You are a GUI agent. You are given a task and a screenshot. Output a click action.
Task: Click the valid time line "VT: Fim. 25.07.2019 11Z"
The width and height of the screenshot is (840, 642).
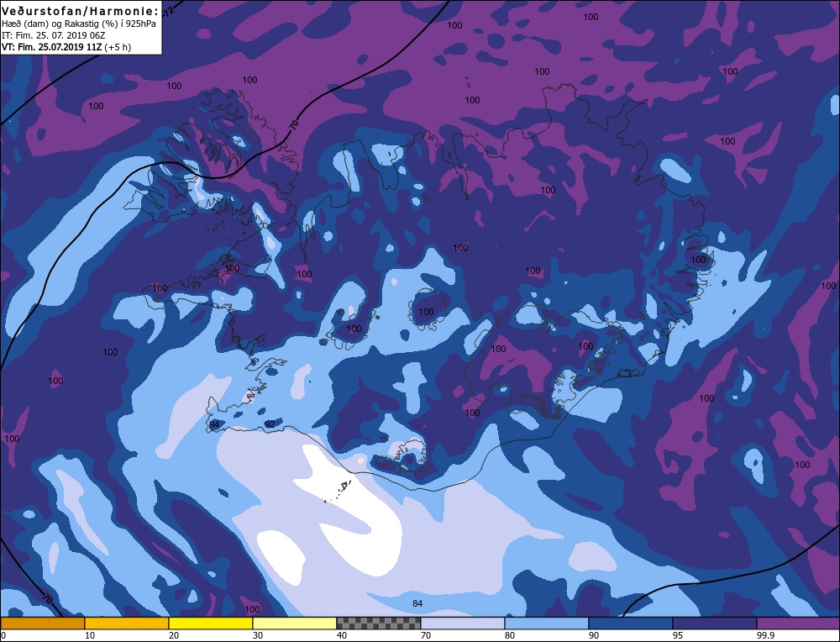click(x=51, y=47)
